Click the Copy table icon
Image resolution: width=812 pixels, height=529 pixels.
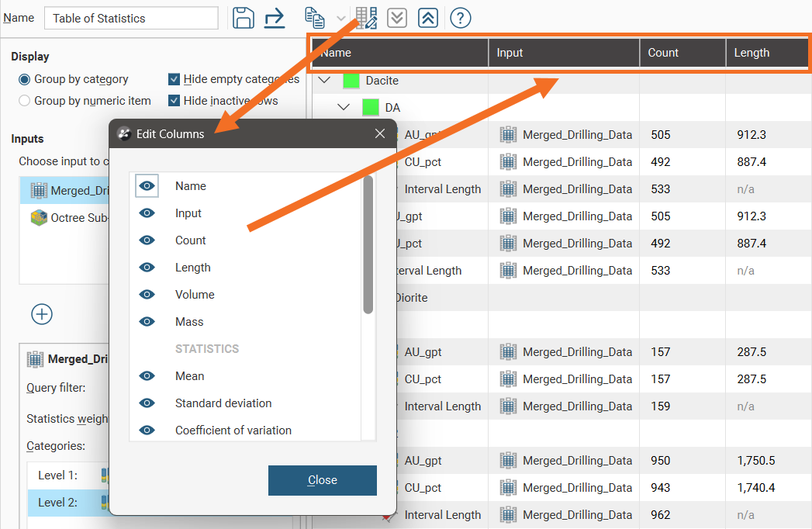click(314, 18)
